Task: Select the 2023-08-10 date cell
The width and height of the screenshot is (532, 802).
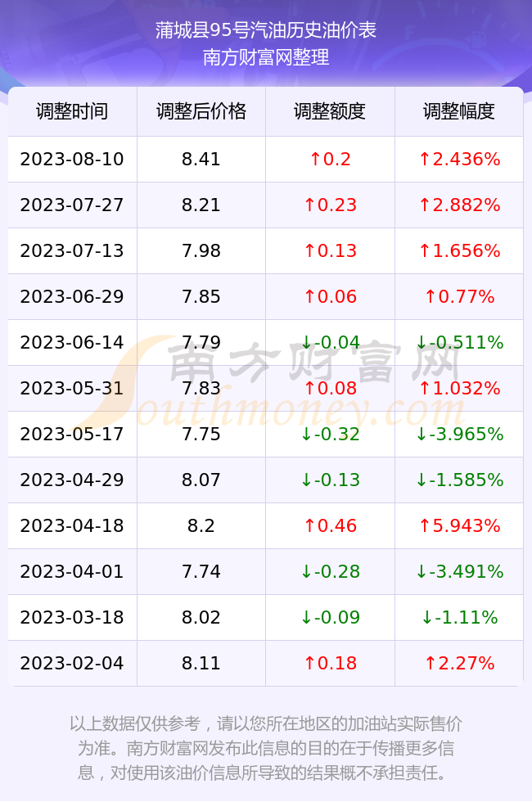Action: (72, 159)
